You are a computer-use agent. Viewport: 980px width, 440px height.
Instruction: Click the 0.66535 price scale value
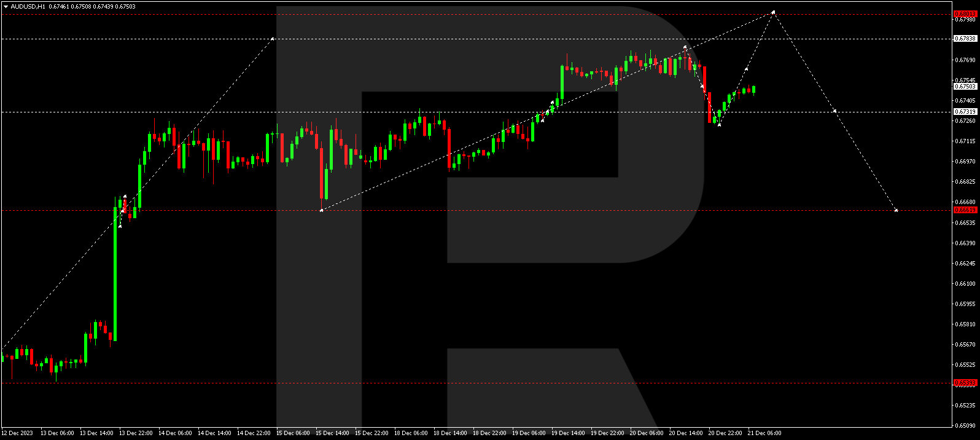[965, 223]
